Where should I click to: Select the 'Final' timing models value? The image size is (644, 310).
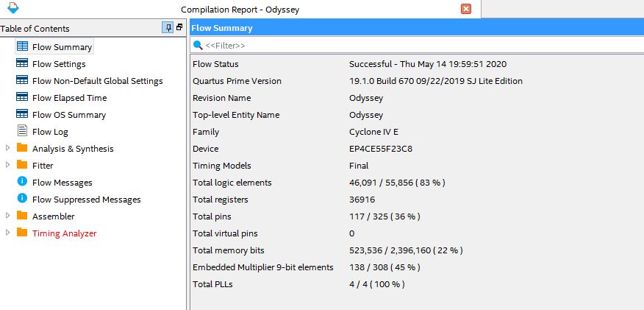coord(359,166)
